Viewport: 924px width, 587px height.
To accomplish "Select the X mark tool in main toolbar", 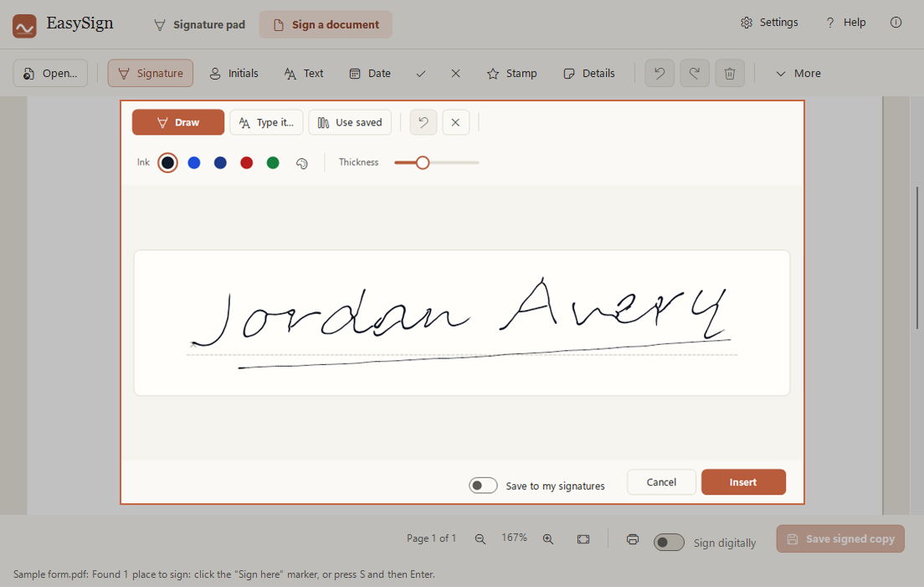I will [455, 74].
